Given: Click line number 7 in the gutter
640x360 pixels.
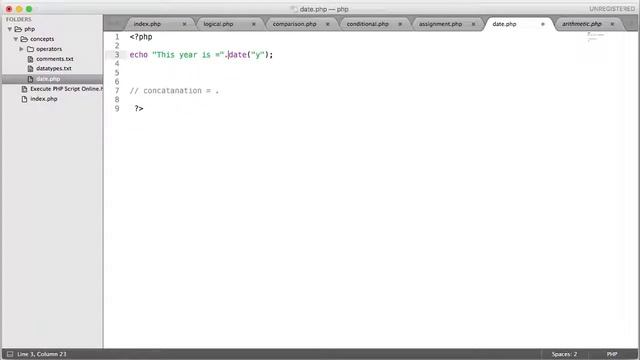Looking at the screenshot, I should tap(117, 91).
